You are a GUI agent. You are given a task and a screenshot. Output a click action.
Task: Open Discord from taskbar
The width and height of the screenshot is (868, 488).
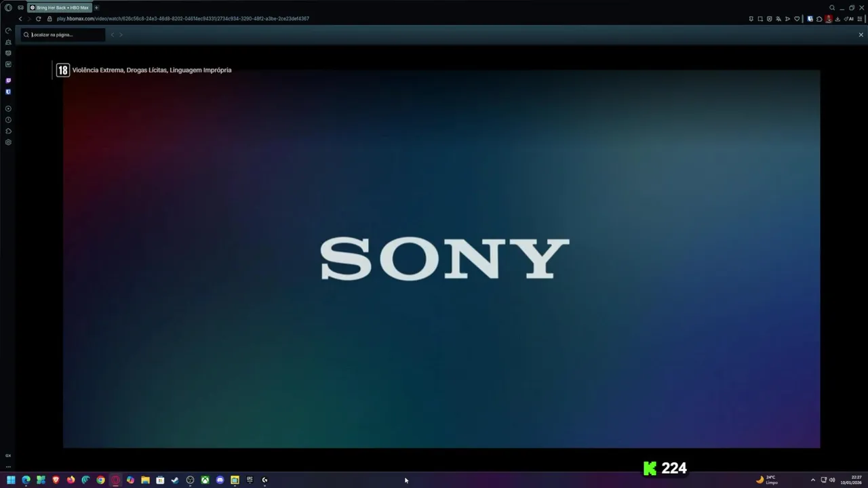(x=220, y=480)
